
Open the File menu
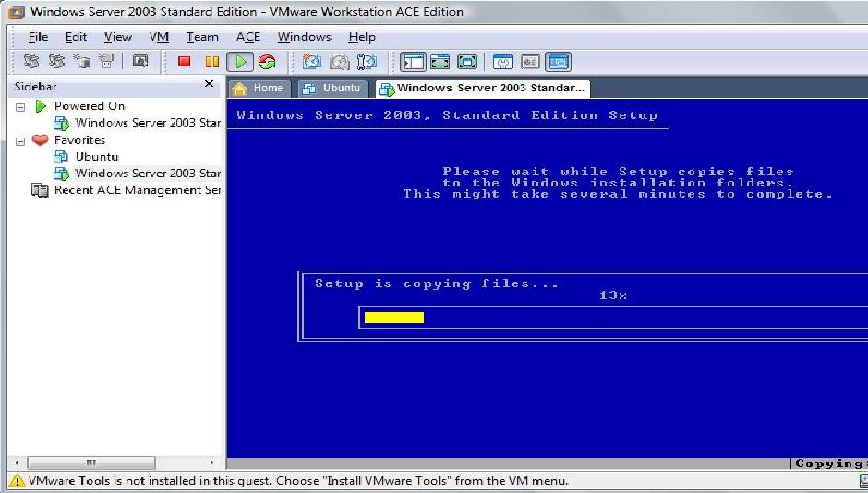[38, 37]
